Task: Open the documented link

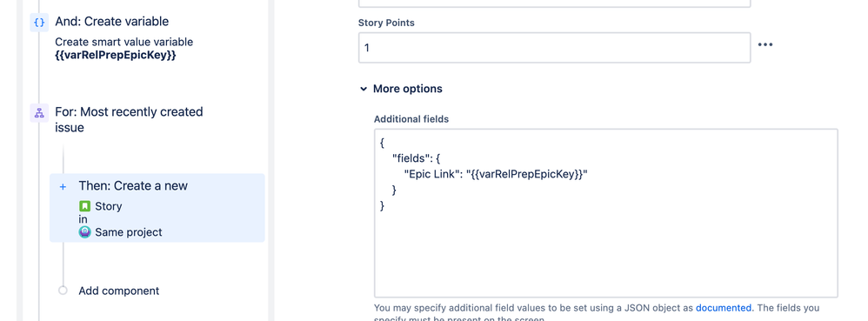Action: [724, 308]
